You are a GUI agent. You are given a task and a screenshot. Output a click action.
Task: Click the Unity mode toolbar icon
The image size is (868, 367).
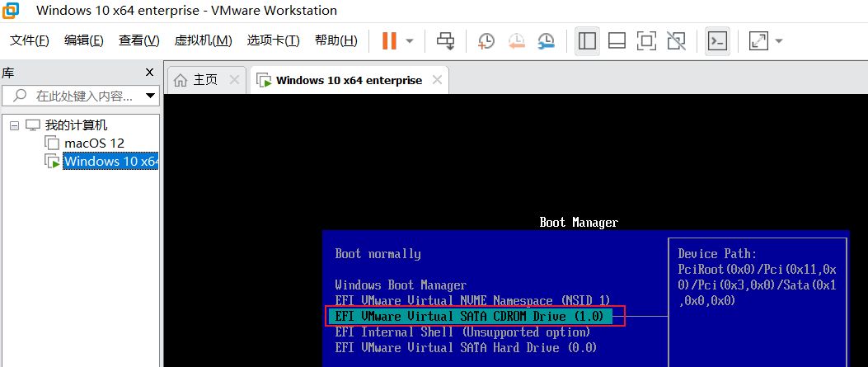pyautogui.click(x=676, y=40)
